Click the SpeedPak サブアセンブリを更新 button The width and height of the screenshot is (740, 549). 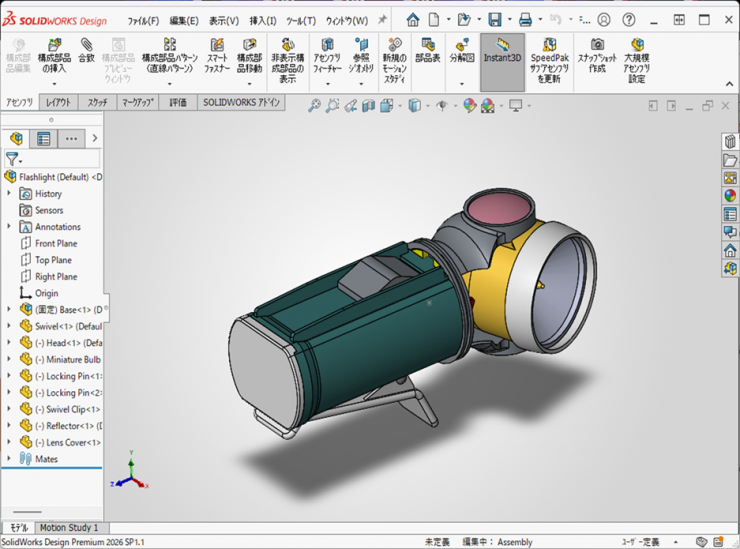tap(549, 52)
